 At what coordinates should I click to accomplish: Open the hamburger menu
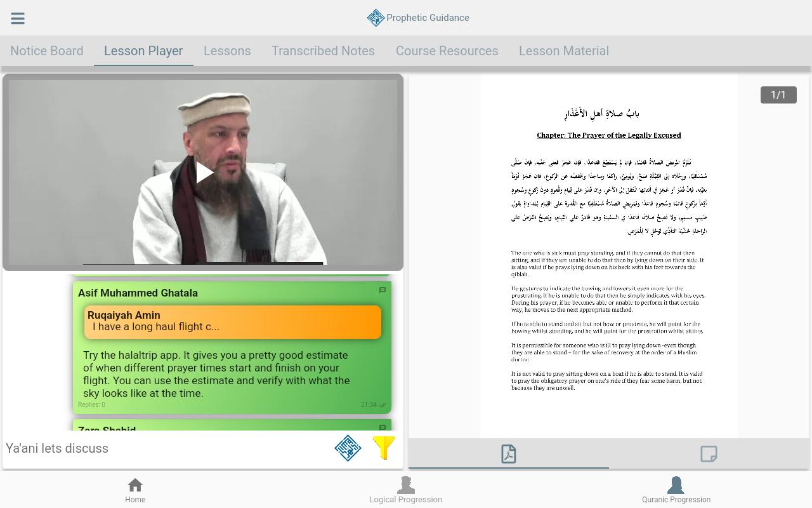point(18,18)
